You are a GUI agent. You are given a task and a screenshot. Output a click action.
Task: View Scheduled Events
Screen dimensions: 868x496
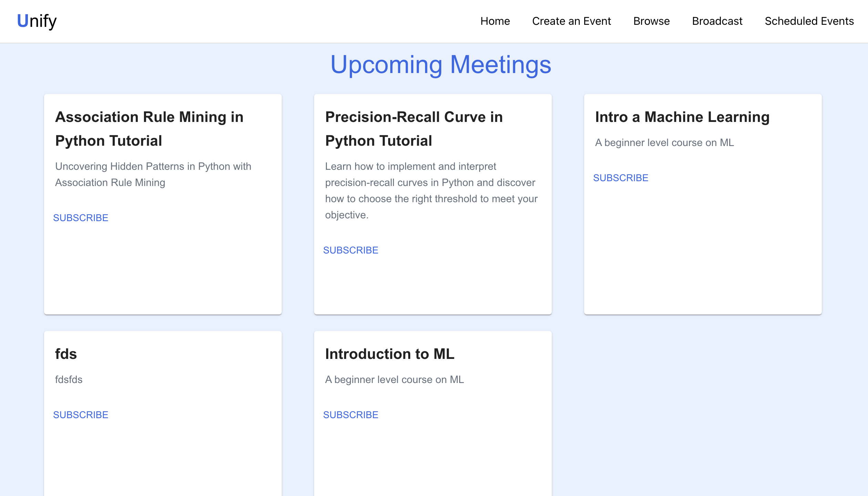(x=809, y=21)
